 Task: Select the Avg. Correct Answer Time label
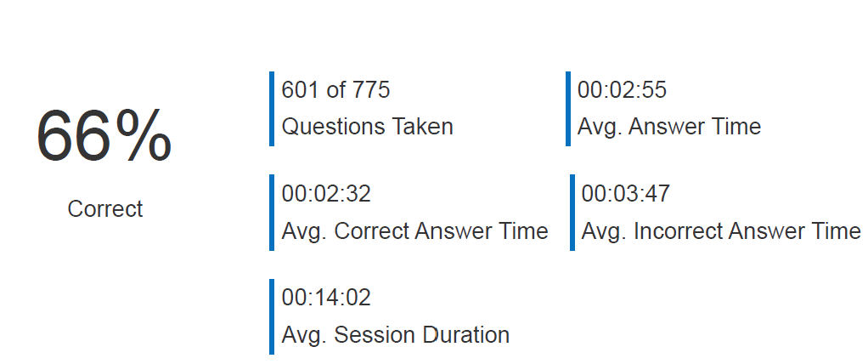click(x=415, y=231)
